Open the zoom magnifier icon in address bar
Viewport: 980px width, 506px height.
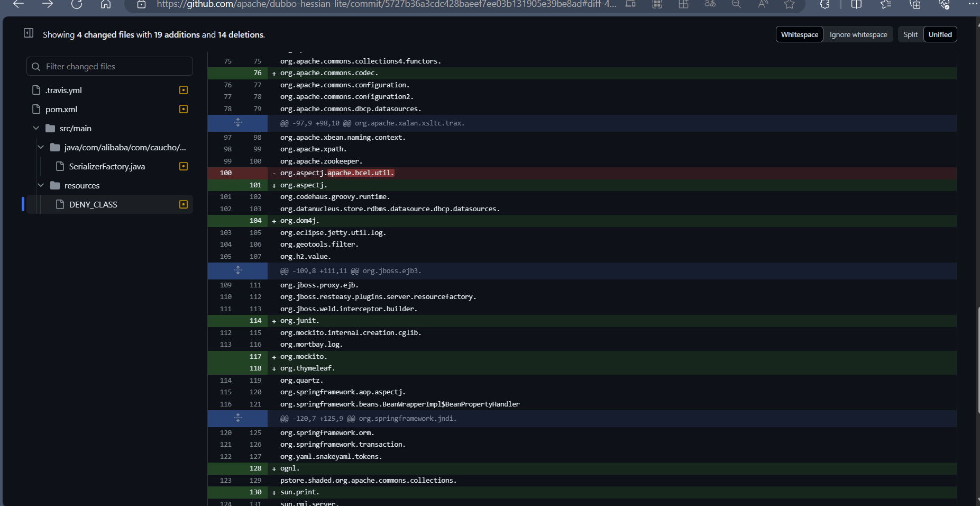(x=736, y=4)
